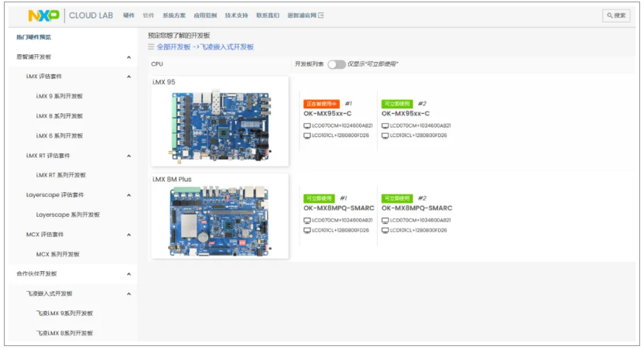Click the monitor icon of LCD101CL under OK-MX8MPQ-SMARC #1
This screenshot has height=350, width=644.
pos(307,231)
